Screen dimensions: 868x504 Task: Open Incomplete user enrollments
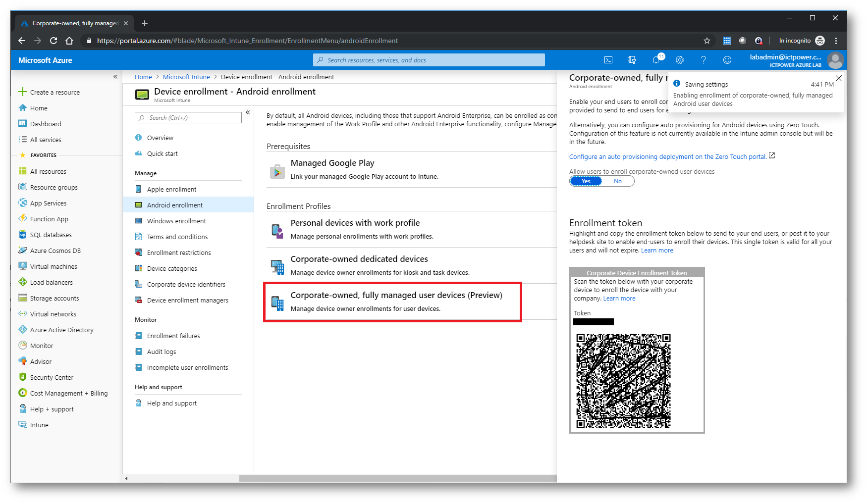[x=188, y=367]
